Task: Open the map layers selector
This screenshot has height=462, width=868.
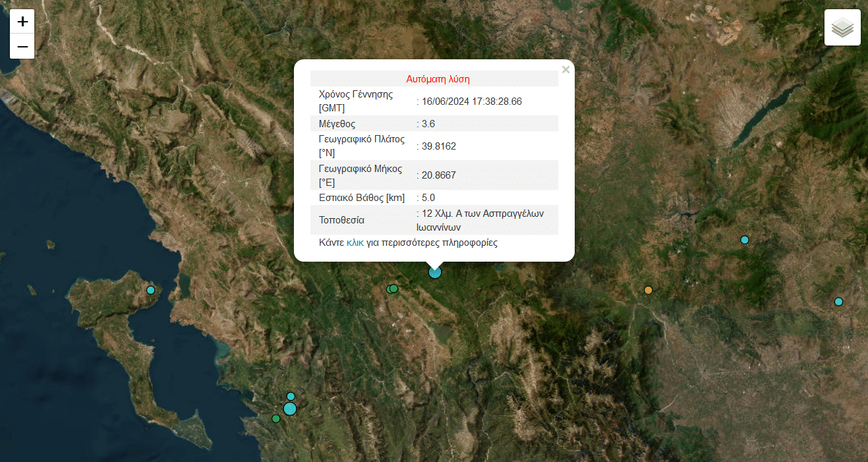Action: point(842,28)
